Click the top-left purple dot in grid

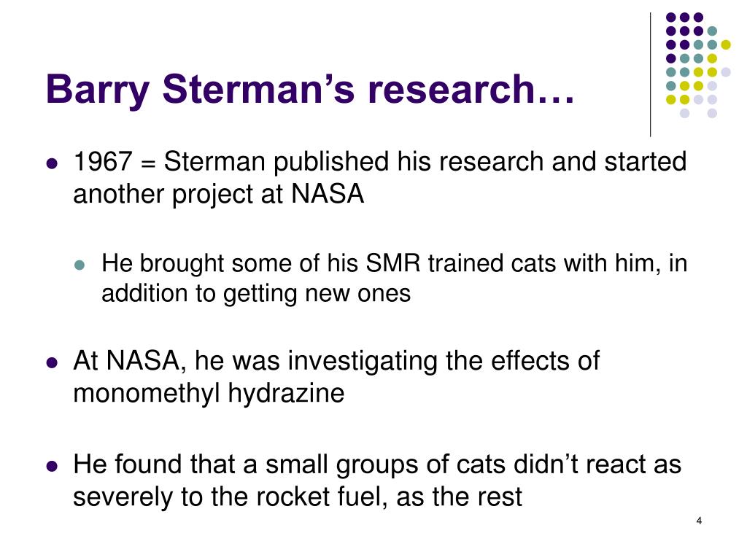671,17
